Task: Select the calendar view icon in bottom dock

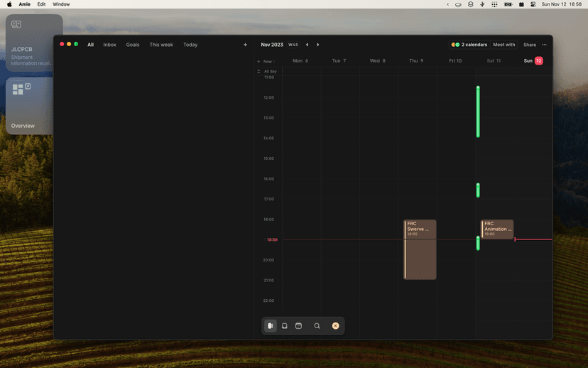Action: (271, 326)
